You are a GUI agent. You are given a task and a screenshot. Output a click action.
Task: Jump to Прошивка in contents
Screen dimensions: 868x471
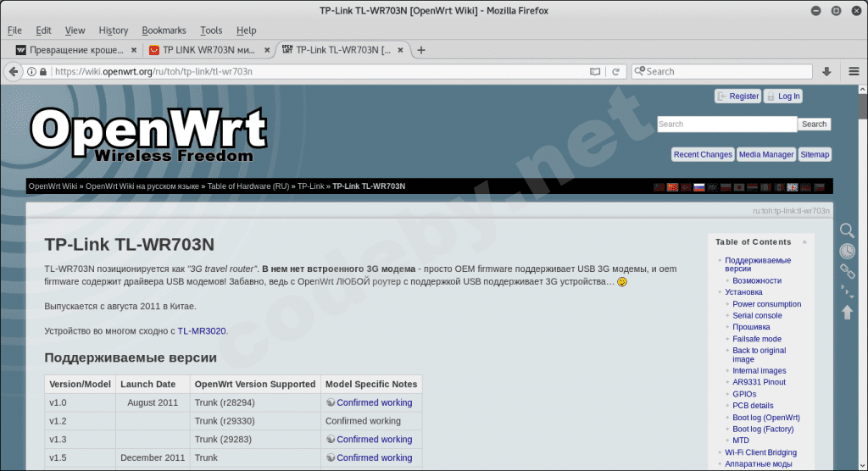[x=751, y=326]
